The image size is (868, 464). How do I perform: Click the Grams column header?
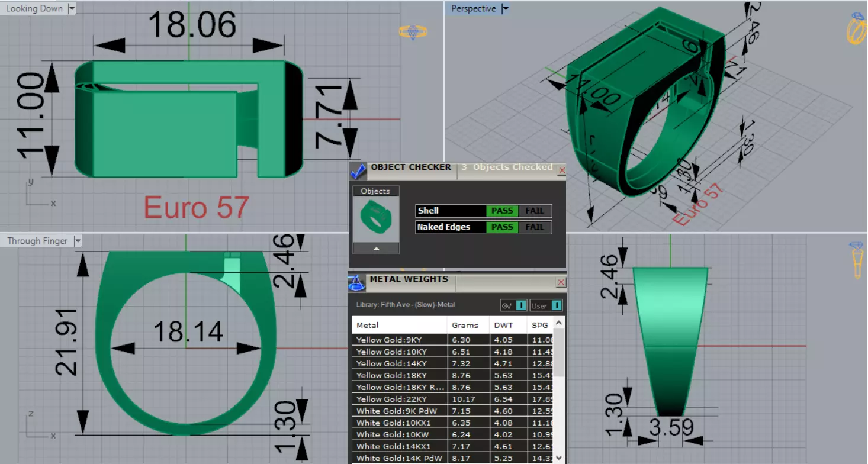[x=468, y=325]
